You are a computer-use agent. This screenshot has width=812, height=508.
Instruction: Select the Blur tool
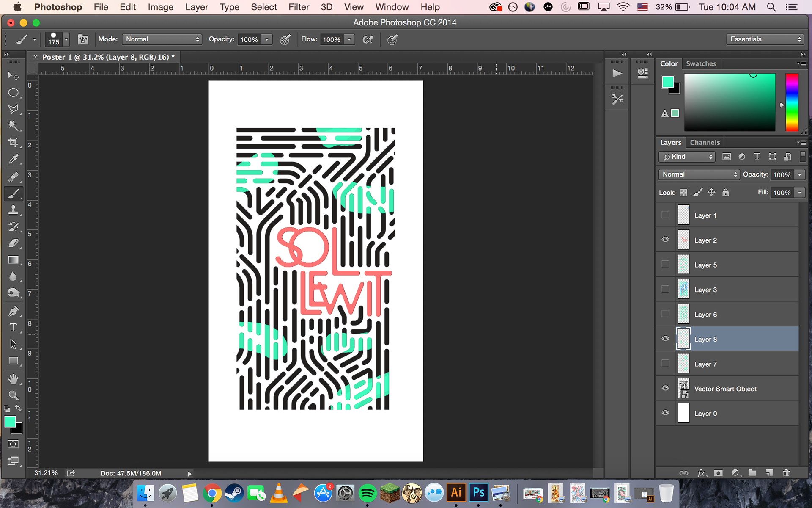click(13, 276)
